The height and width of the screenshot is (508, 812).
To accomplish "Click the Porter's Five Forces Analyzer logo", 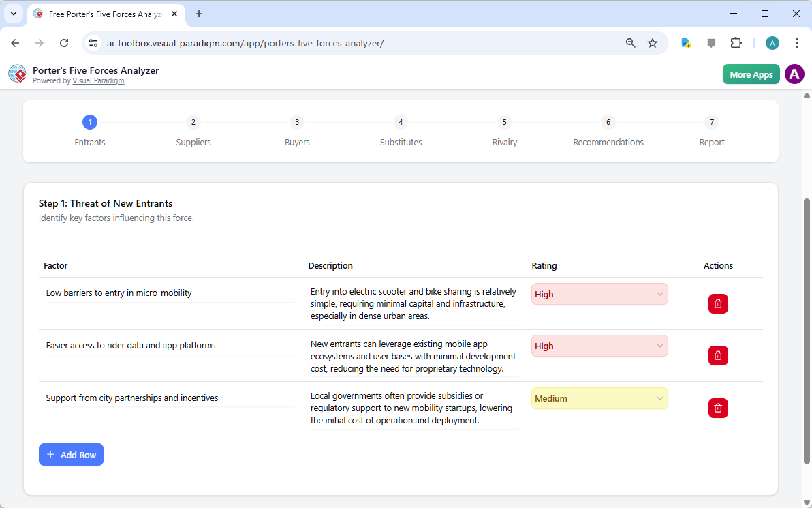I will coord(17,74).
